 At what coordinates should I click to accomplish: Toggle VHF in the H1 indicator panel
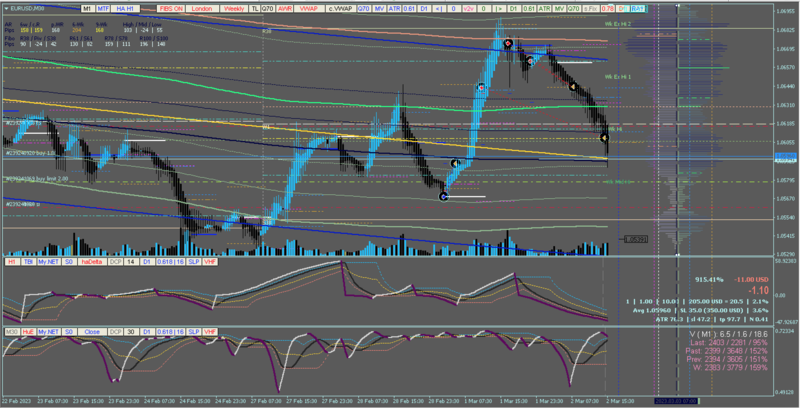point(210,262)
